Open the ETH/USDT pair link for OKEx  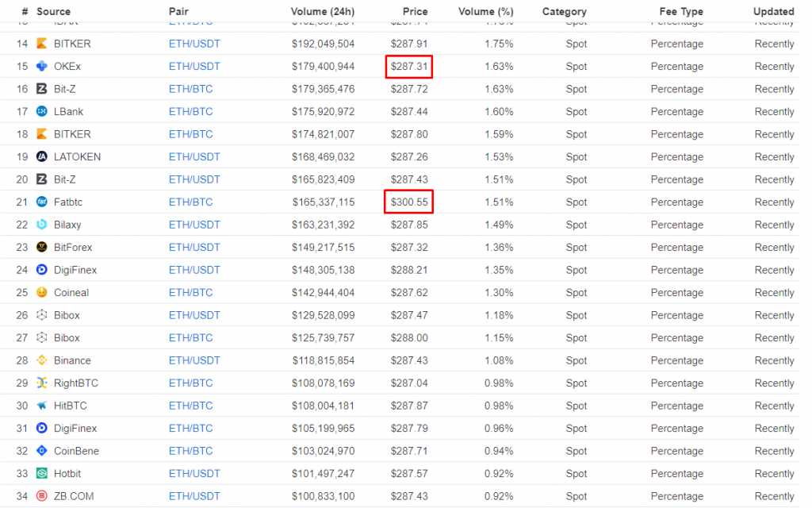tap(195, 67)
